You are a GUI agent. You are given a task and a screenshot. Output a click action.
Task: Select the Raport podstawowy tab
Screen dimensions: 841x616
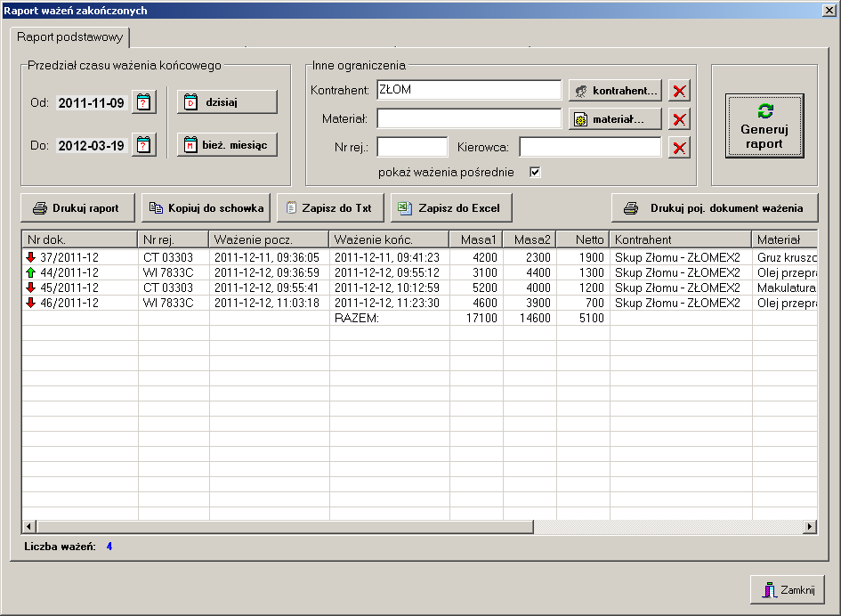[x=69, y=37]
